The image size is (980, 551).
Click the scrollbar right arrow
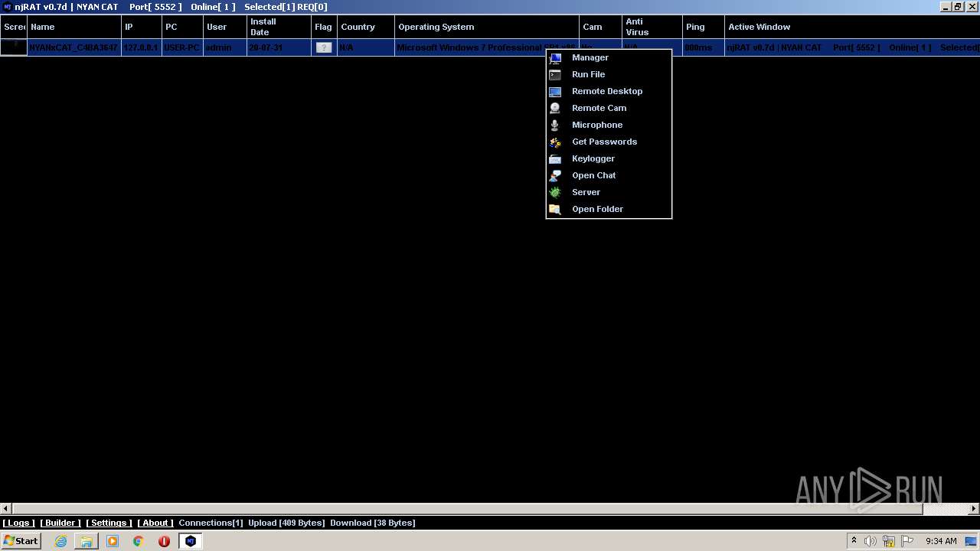pyautogui.click(x=974, y=508)
